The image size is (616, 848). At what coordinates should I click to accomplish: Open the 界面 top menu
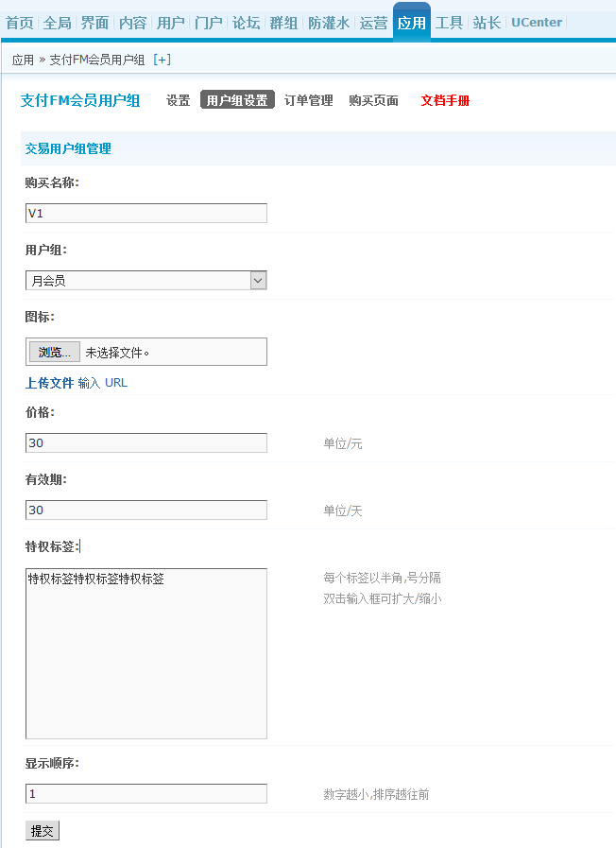(x=95, y=23)
